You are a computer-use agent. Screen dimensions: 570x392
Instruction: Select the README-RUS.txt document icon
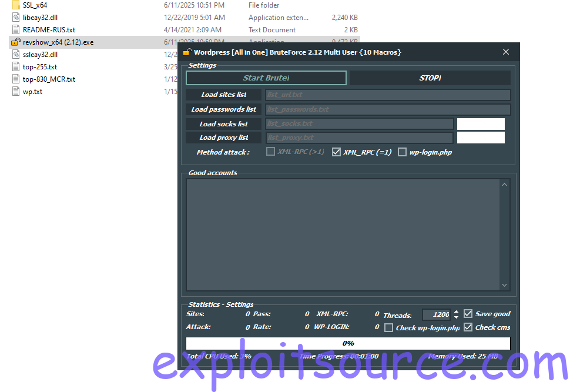coord(16,30)
